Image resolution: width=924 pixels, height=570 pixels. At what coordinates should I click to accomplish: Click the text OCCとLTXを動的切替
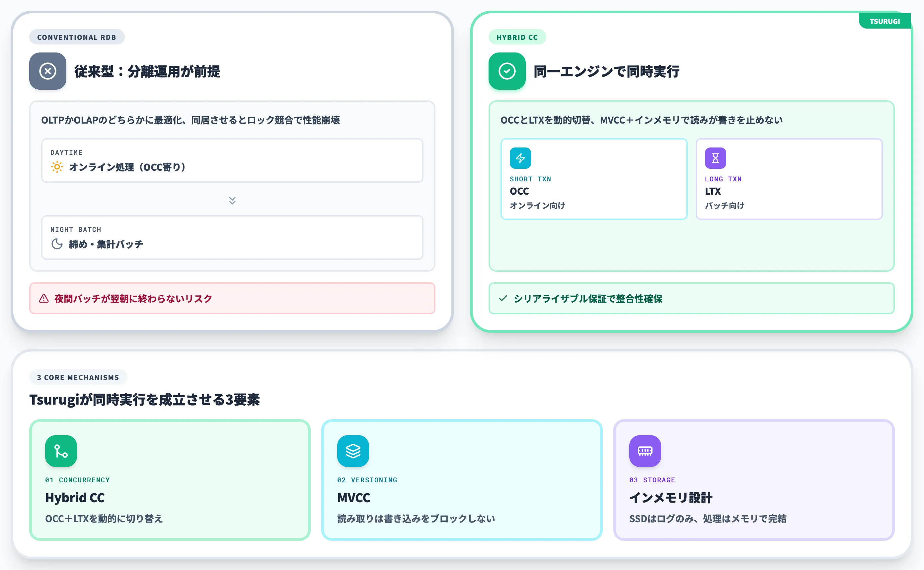545,120
